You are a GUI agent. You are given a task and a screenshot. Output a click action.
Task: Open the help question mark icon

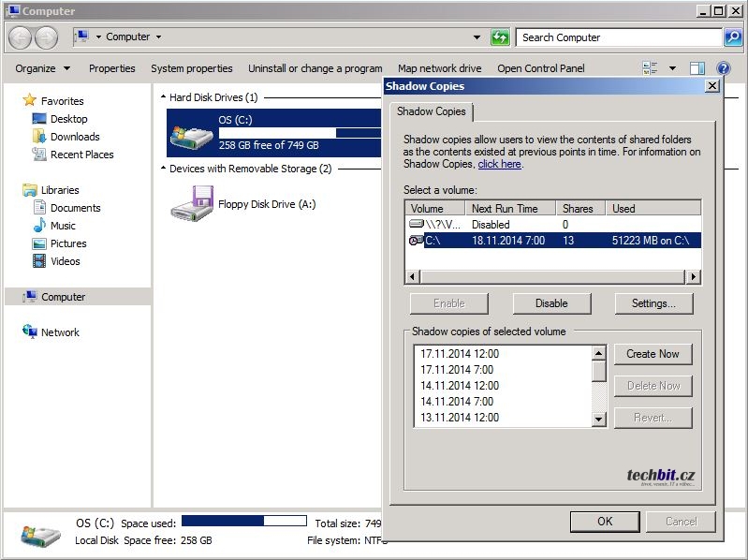(x=723, y=68)
